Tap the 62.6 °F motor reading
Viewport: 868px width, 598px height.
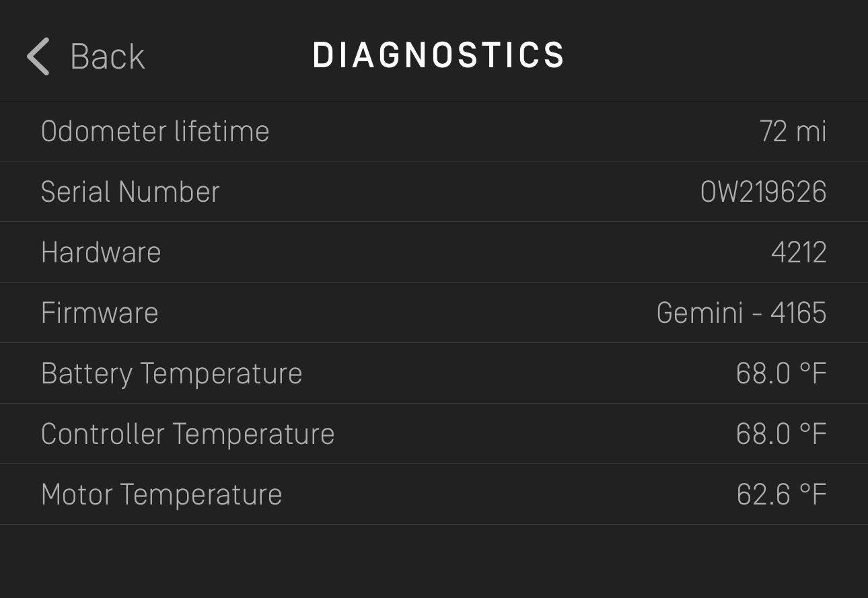pyautogui.click(x=781, y=494)
